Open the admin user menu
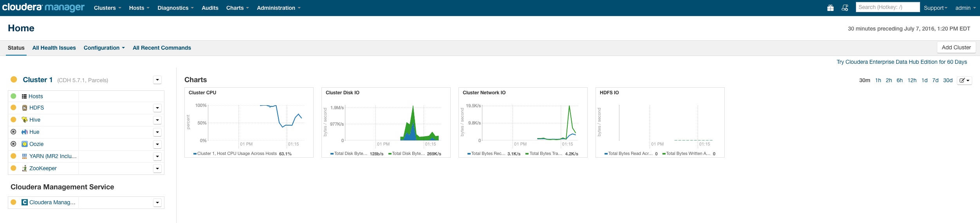This screenshot has width=980, height=223. coord(966,8)
